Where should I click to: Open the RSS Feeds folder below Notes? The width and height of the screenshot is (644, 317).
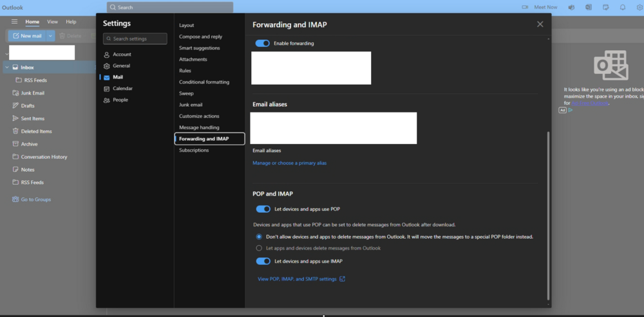point(32,183)
